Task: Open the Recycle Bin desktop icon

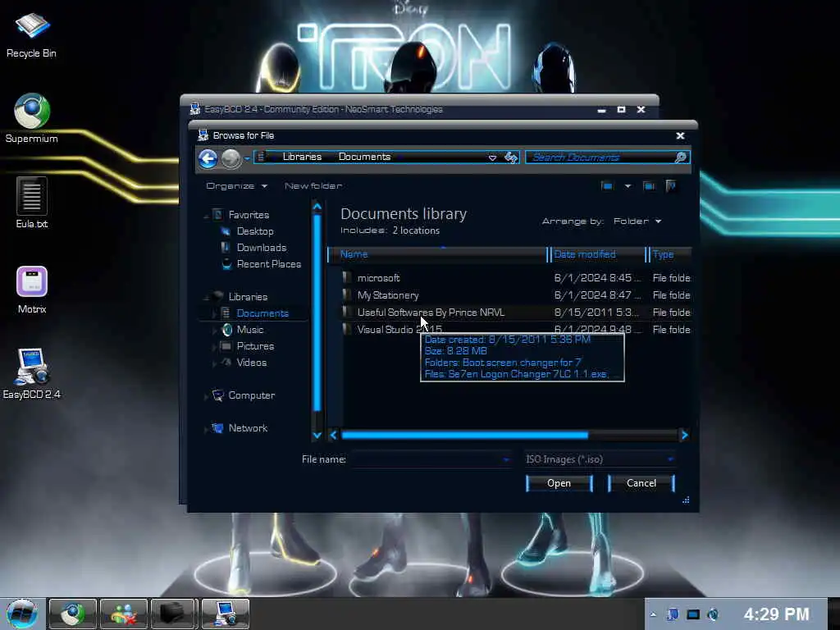Action: [x=31, y=34]
